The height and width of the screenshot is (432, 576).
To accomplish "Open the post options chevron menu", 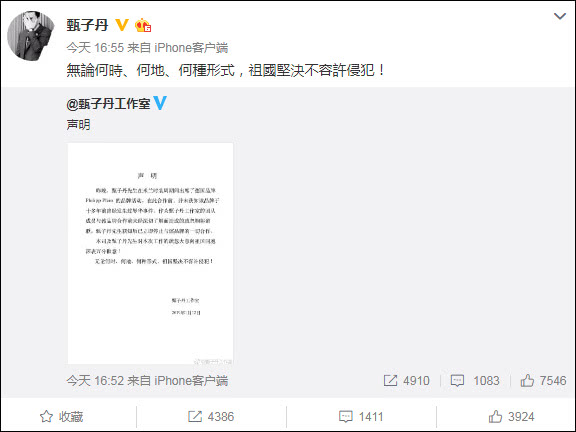I will coord(559,16).
